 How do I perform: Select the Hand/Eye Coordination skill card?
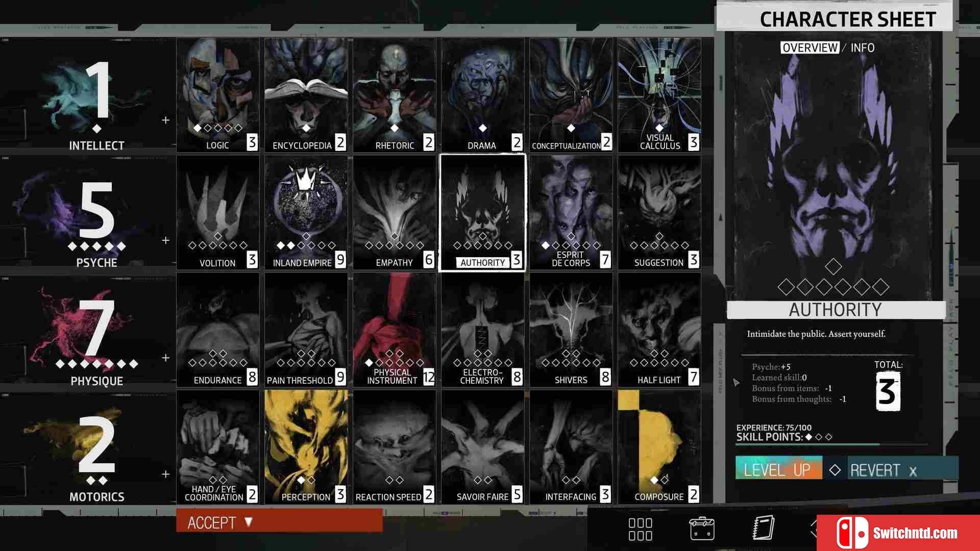218,447
